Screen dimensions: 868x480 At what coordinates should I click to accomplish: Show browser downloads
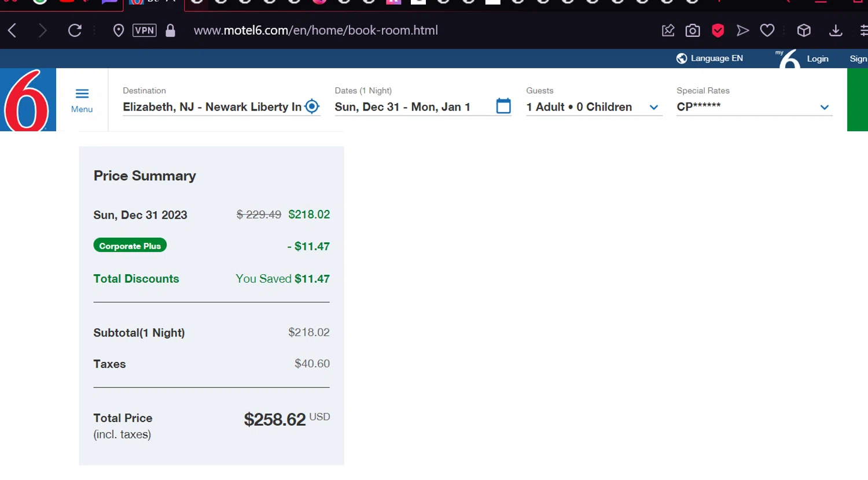[836, 30]
